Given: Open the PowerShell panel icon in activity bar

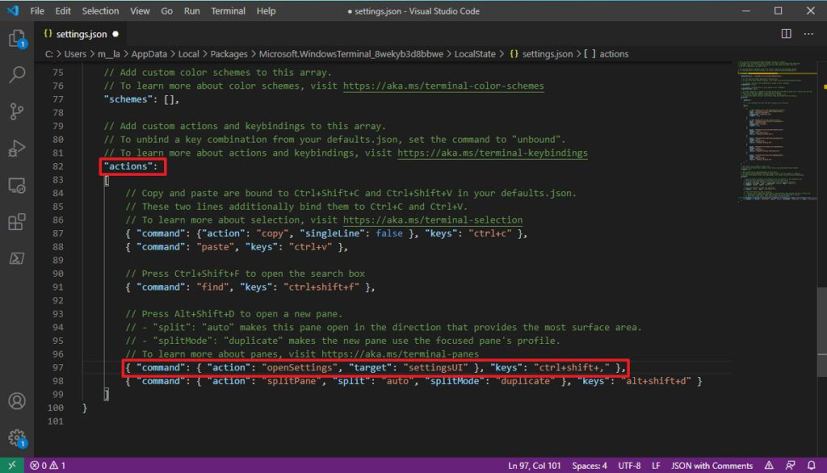Looking at the screenshot, I should point(17,258).
